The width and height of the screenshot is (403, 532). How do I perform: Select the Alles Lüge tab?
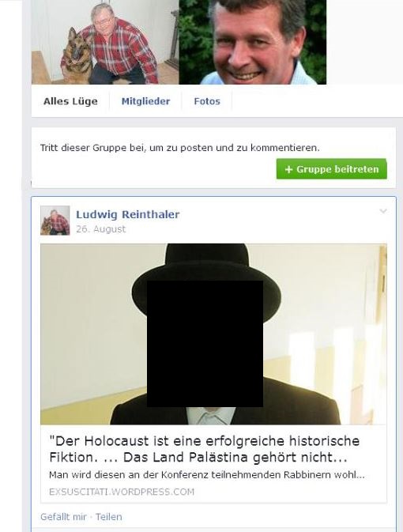tap(70, 101)
